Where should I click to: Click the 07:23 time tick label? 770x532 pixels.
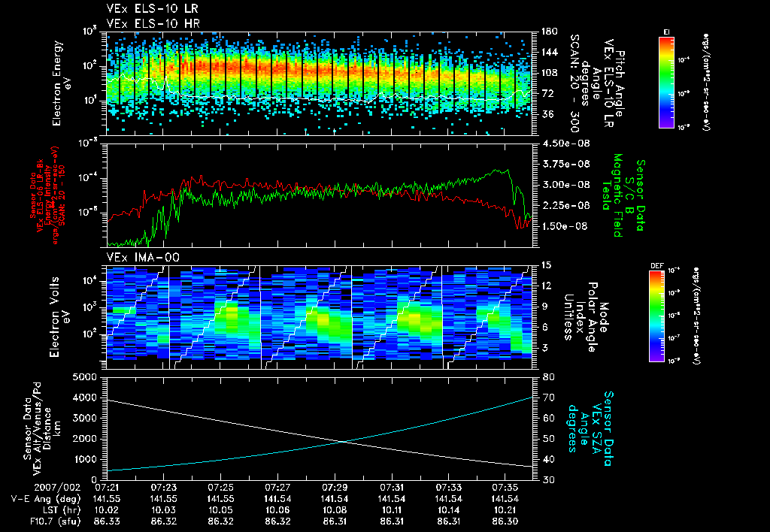point(163,488)
